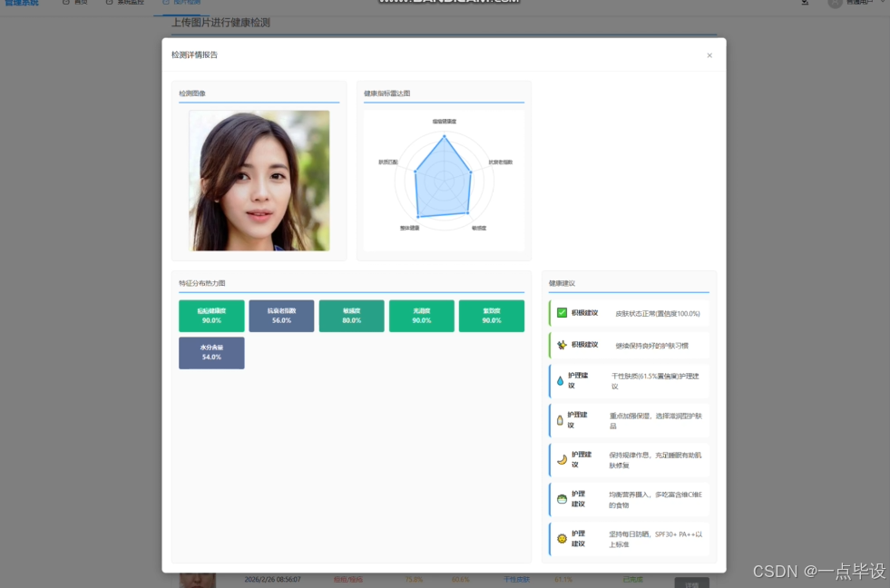Click the 检测详情报告 dialog title

tap(195, 55)
